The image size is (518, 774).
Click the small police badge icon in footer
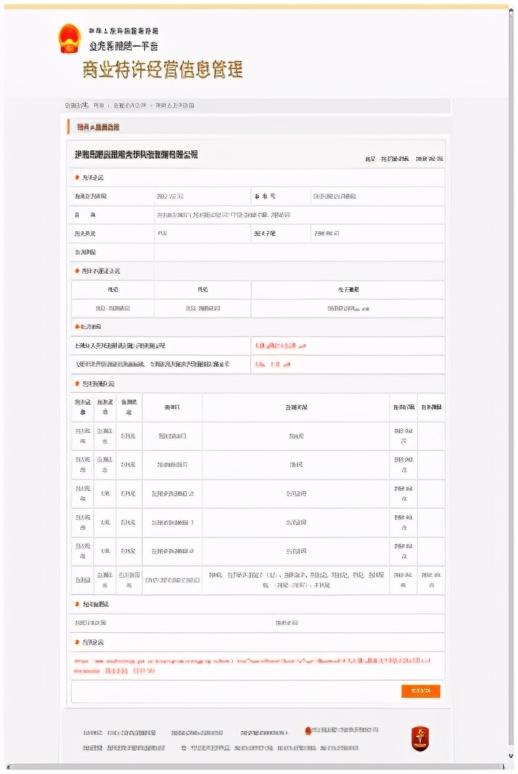(308, 730)
